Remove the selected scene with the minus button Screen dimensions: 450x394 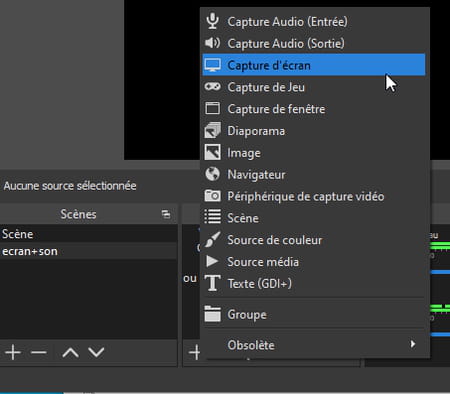coord(38,352)
